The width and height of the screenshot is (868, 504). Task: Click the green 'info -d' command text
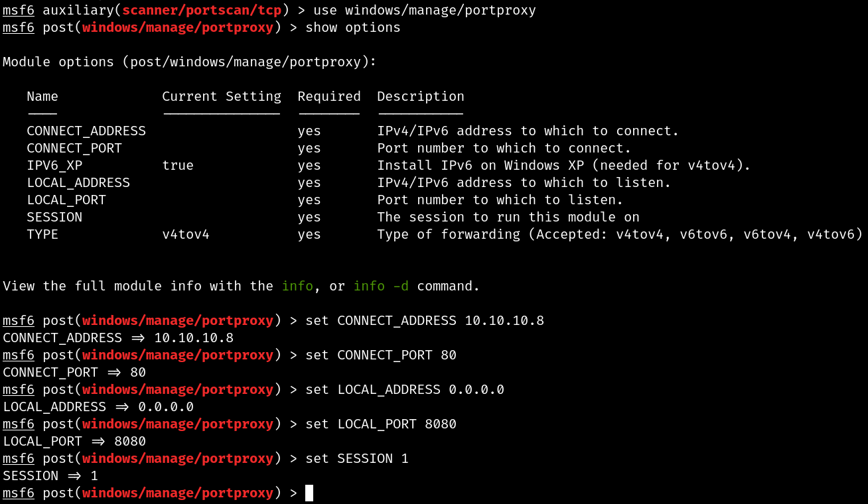pyautogui.click(x=382, y=286)
